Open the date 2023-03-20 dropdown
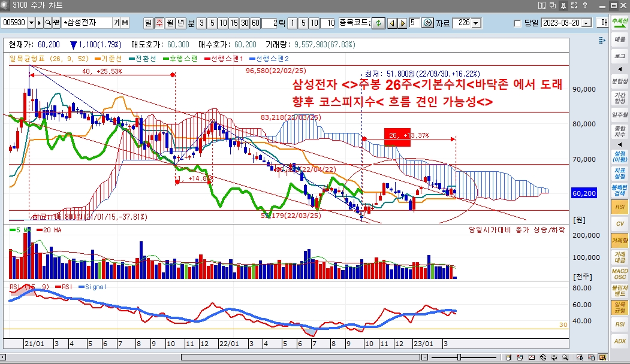Screen dimensions: 630x364 coord(587,23)
